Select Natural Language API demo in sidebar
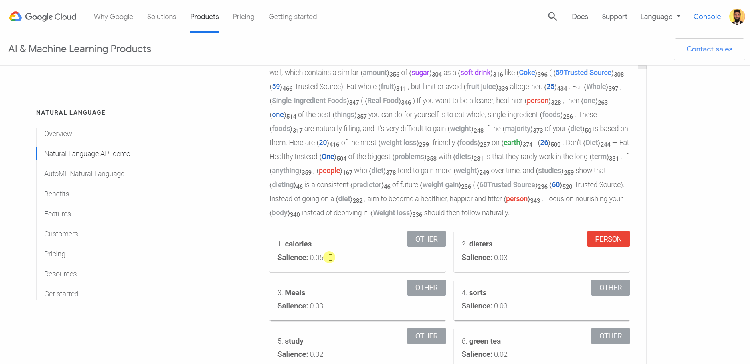The height and width of the screenshot is (364, 750). [87, 154]
